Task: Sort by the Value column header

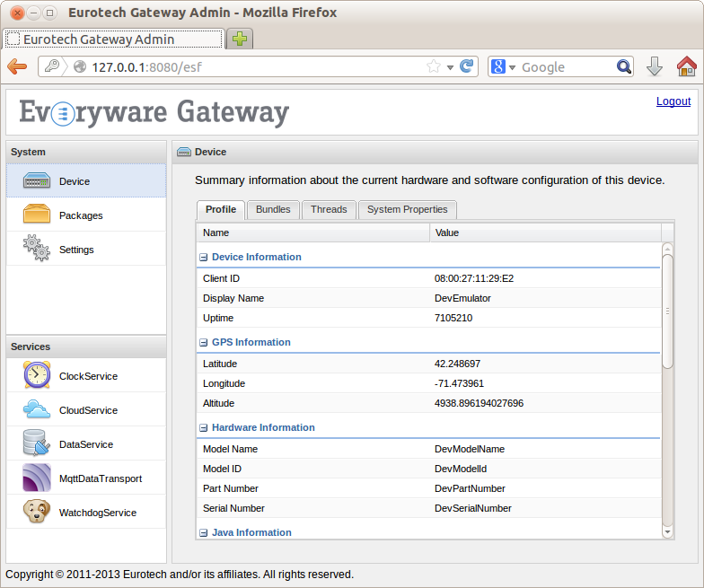Action: [545, 233]
